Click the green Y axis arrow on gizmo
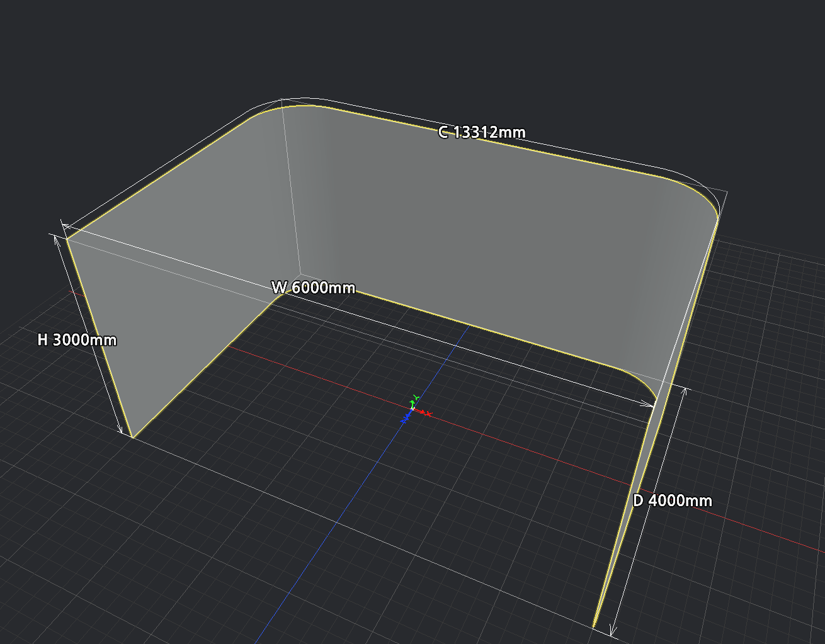Viewport: 825px width, 644px height. point(412,404)
